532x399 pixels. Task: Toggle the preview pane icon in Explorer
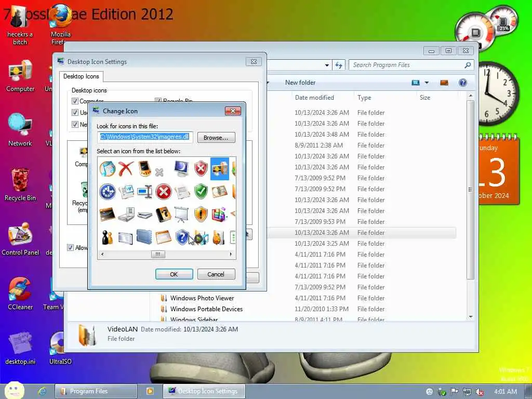444,83
